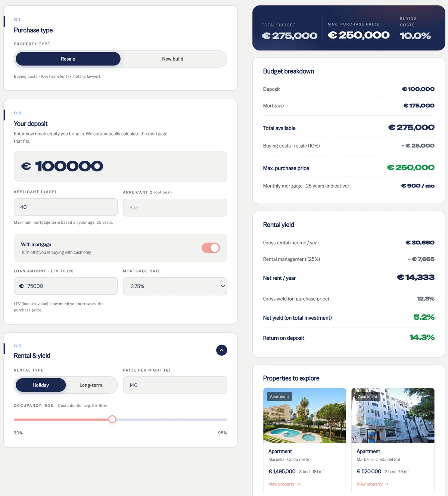Image resolution: width=448 pixels, height=496 pixels.
Task: Open the €520,000 apartment image
Action: pyautogui.click(x=393, y=415)
